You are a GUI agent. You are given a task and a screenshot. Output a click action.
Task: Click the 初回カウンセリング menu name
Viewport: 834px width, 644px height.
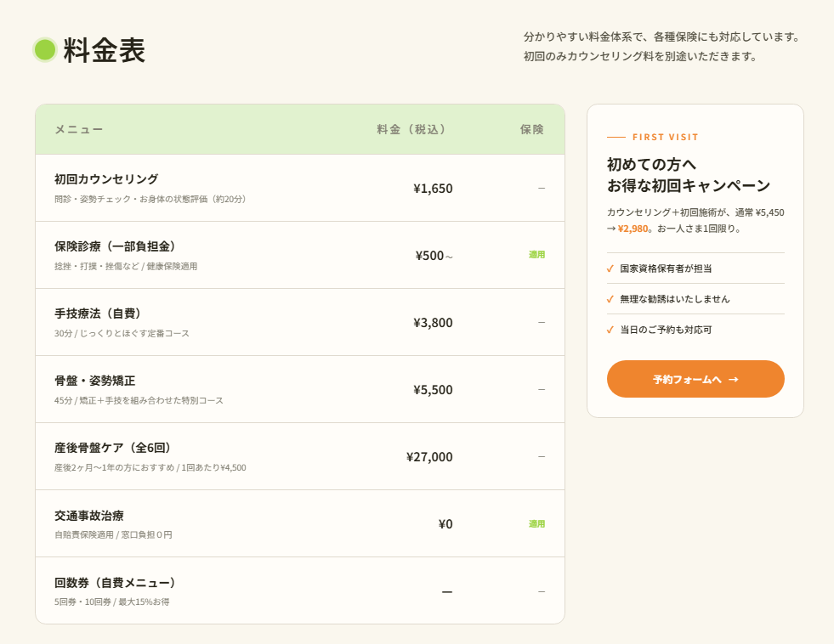click(106, 179)
